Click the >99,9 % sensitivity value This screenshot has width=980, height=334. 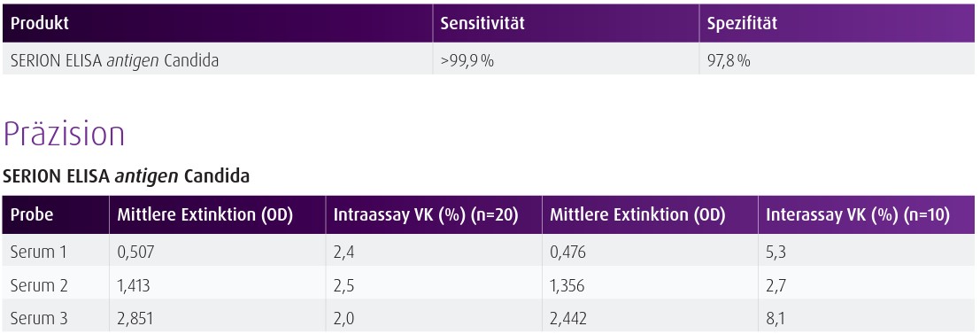[x=467, y=60]
